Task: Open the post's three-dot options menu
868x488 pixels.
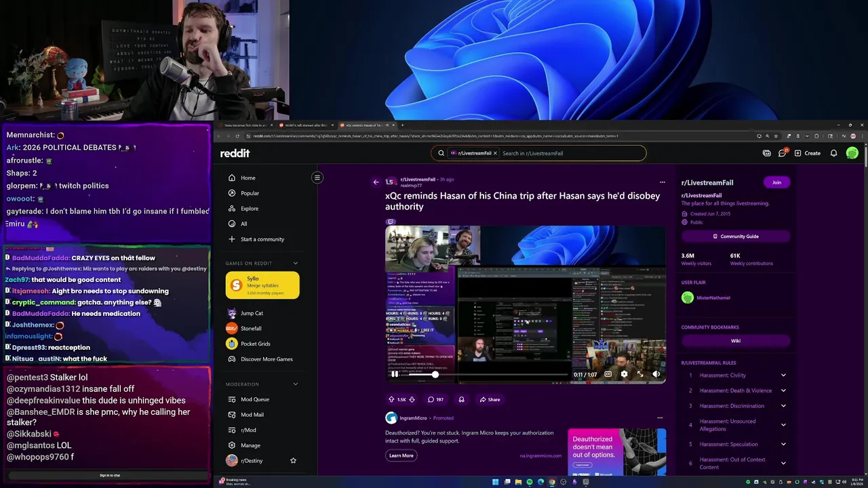Action: (x=663, y=182)
